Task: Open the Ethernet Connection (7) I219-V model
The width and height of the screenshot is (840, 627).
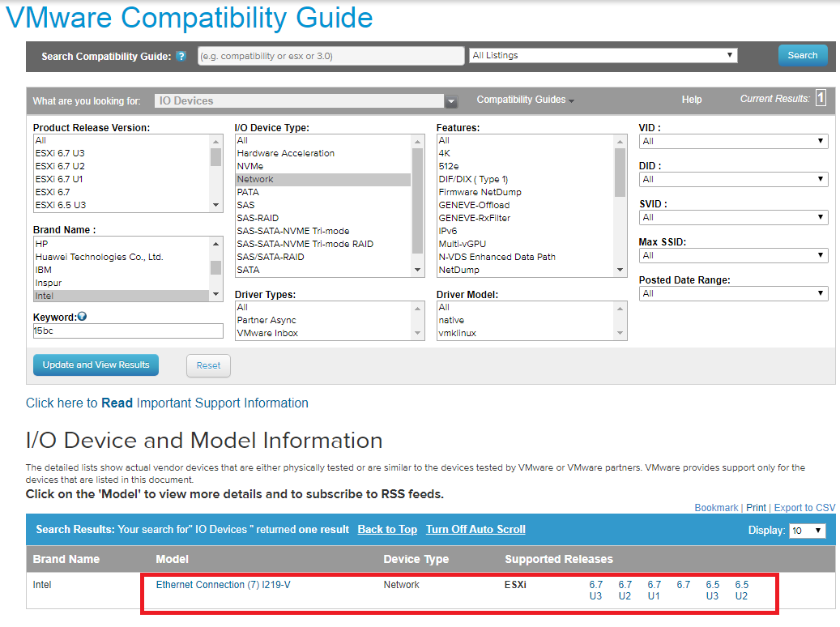Action: pyautogui.click(x=224, y=585)
